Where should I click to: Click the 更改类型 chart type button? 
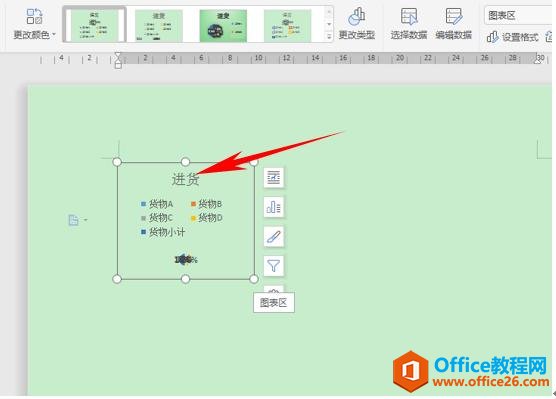(357, 24)
